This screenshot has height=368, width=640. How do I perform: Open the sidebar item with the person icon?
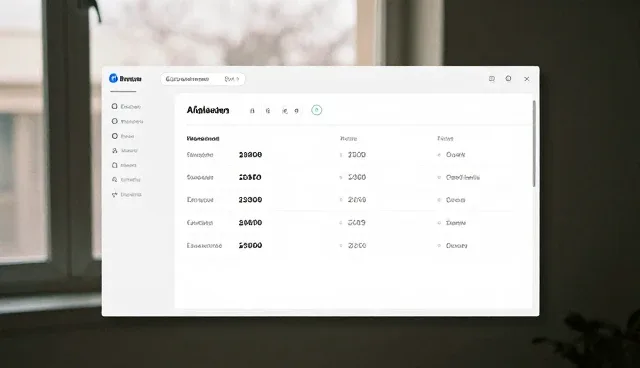tap(124, 151)
